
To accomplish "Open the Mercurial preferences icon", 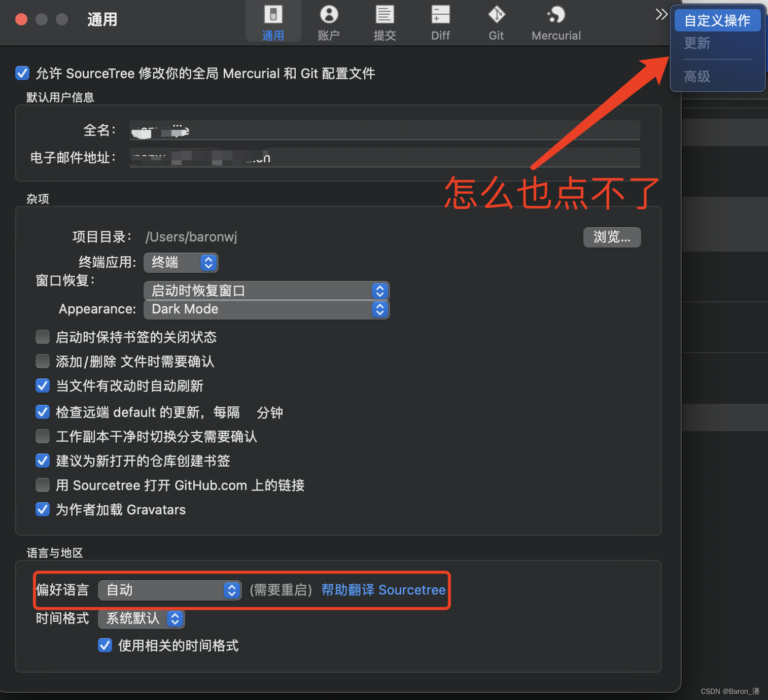I will [556, 22].
